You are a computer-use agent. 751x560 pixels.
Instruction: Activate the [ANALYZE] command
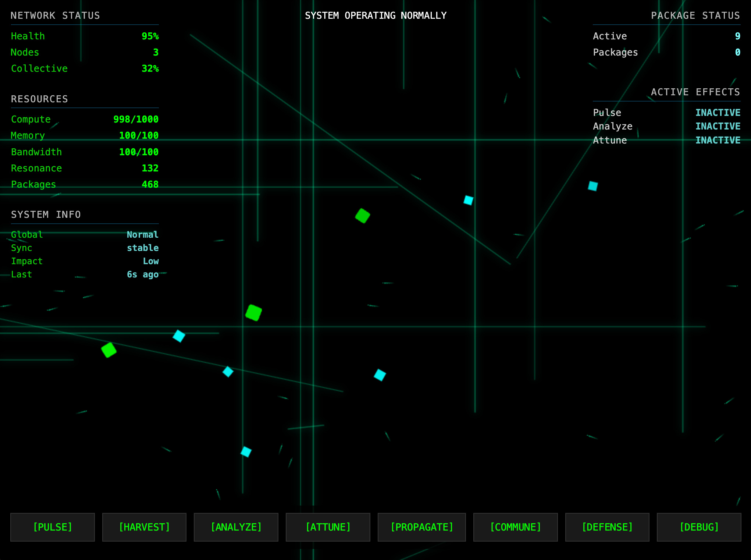[x=236, y=527]
